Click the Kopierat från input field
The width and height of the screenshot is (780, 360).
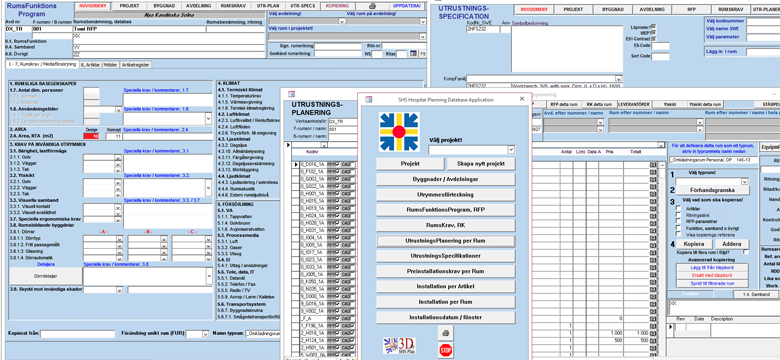click(x=78, y=334)
